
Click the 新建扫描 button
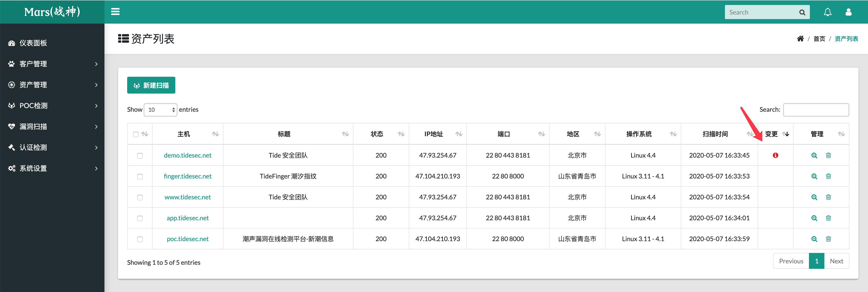point(151,85)
